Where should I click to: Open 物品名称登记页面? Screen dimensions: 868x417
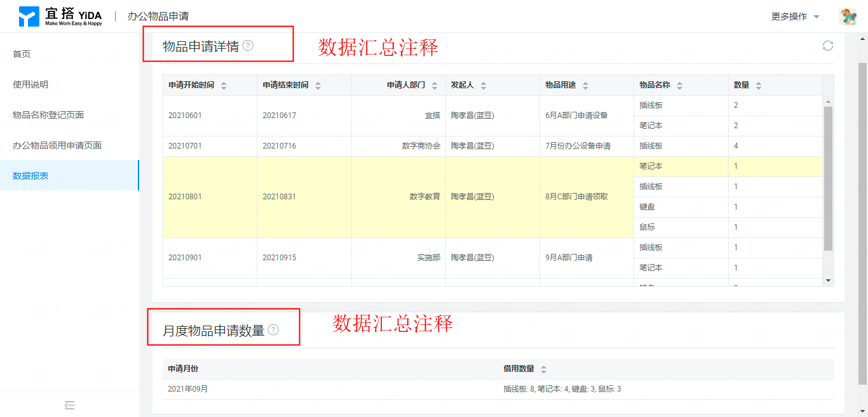click(69, 115)
